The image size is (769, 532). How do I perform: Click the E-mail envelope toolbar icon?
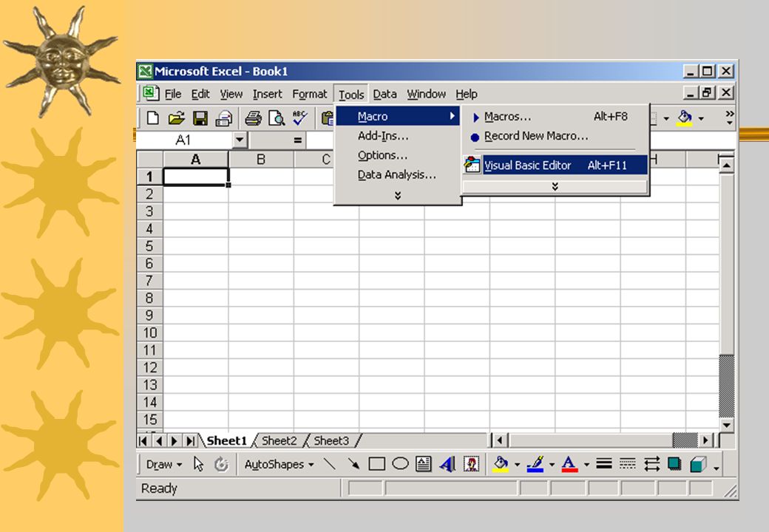[x=223, y=118]
